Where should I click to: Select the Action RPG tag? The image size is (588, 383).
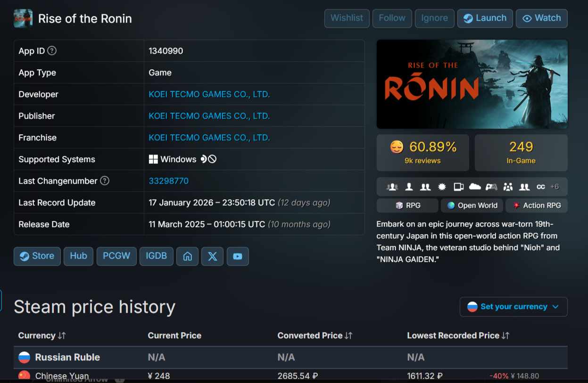click(x=537, y=205)
